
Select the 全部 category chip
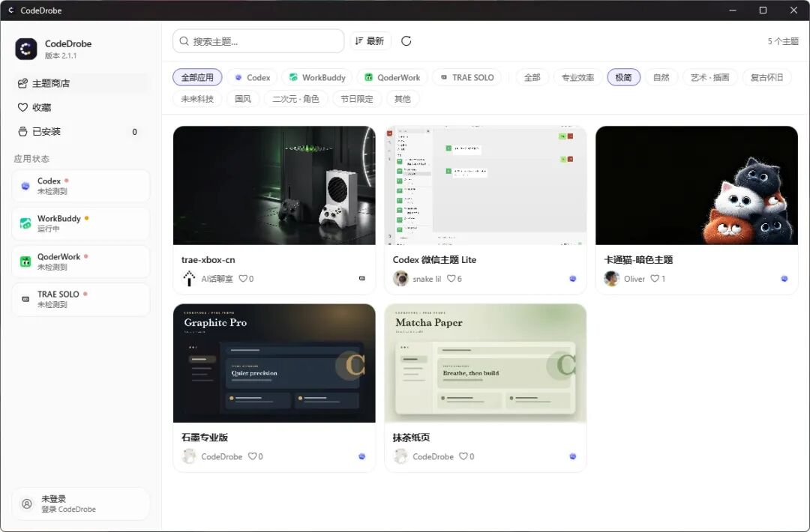[x=532, y=77]
